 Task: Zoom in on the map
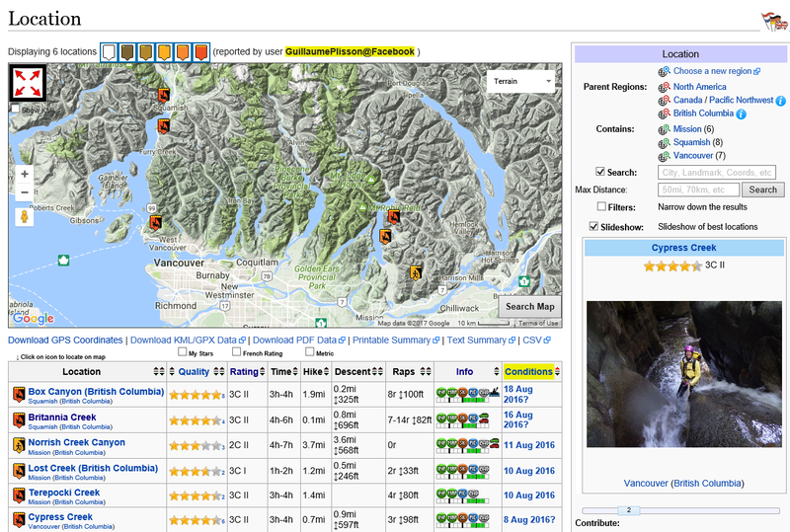tap(25, 174)
